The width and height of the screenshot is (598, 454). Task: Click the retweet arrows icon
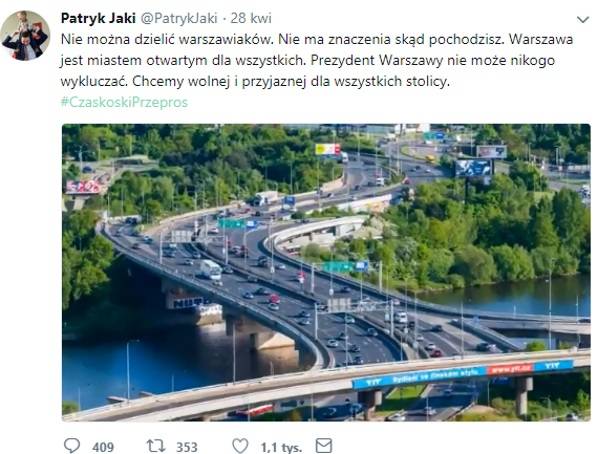(156, 446)
